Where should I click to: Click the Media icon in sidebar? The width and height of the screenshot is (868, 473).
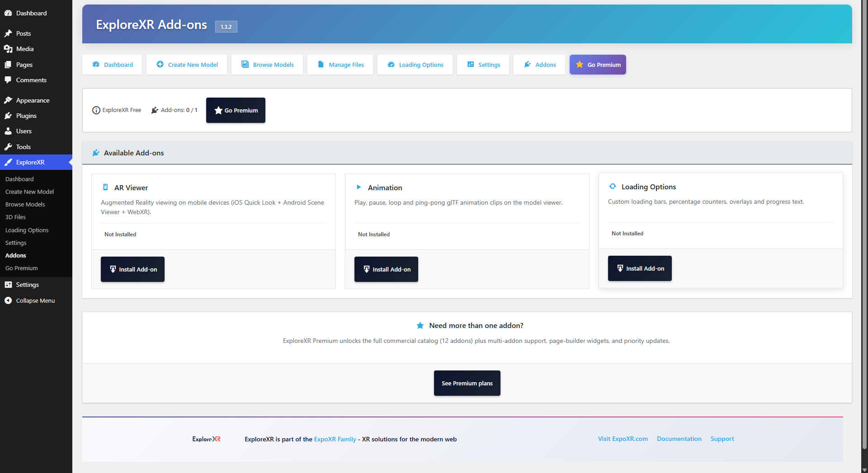point(8,49)
